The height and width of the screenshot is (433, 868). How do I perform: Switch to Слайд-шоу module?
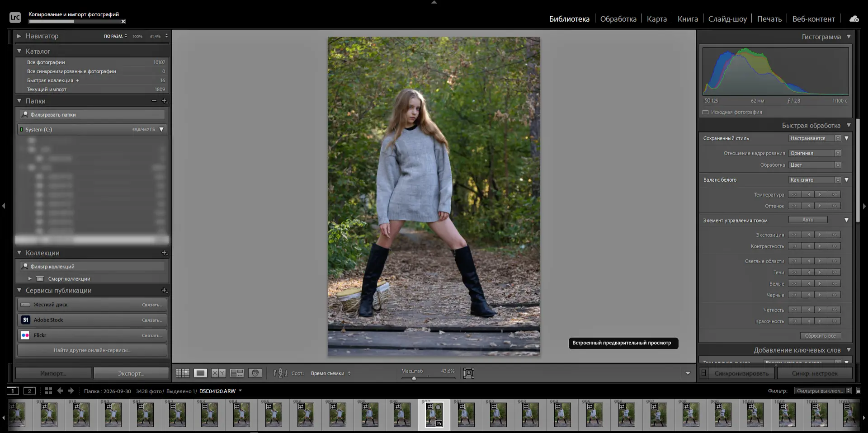tap(727, 19)
